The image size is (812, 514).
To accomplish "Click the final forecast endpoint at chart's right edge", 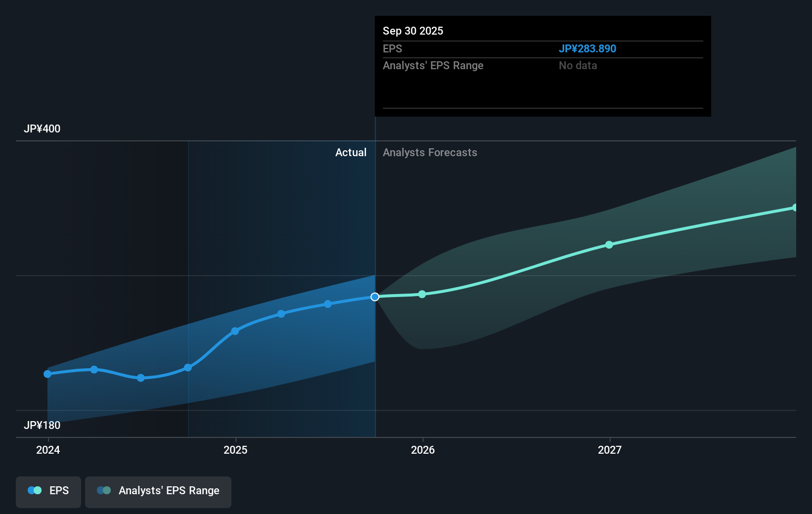I will point(795,207).
